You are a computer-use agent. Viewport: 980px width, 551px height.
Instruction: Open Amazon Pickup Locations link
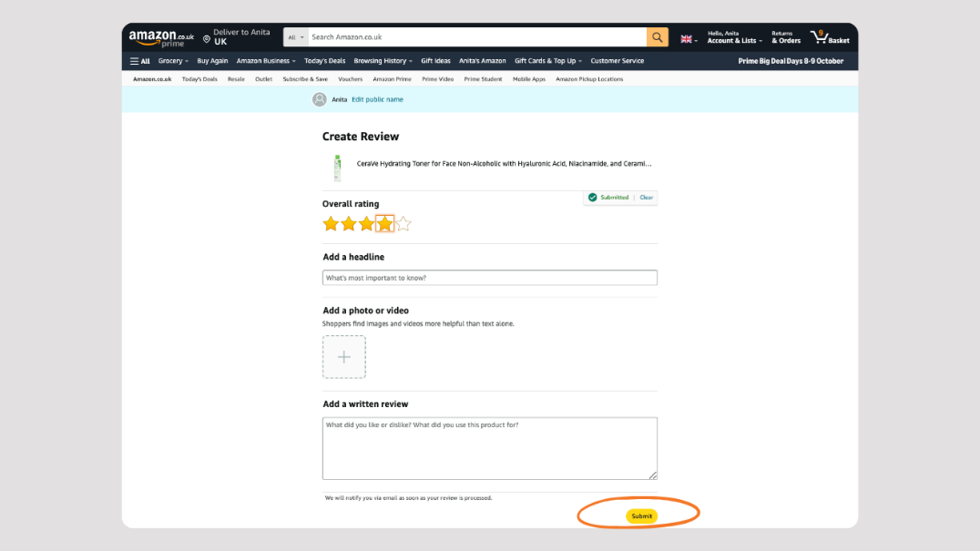(588, 79)
